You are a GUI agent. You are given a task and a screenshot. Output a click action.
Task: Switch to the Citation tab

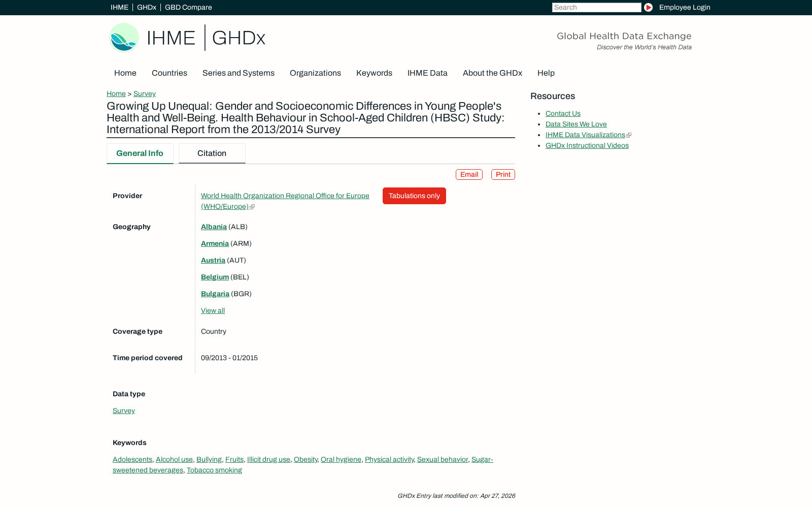point(212,153)
